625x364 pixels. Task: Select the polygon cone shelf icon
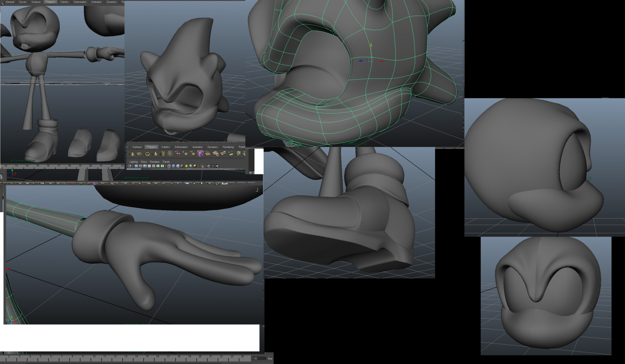(x=132, y=154)
